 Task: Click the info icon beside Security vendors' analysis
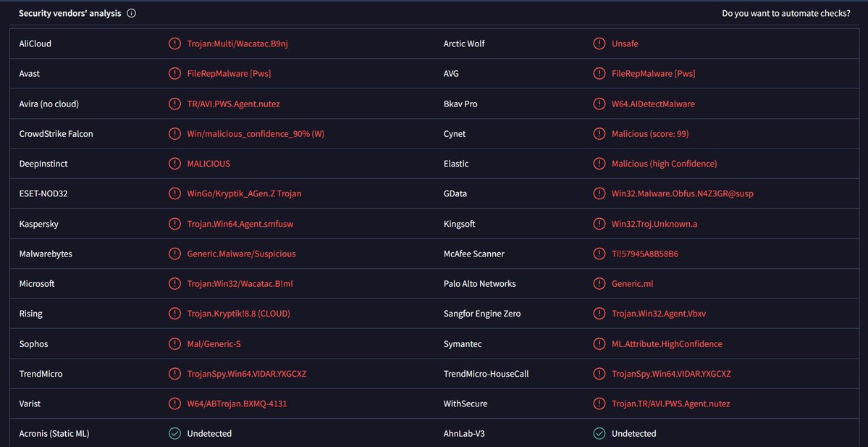(131, 13)
